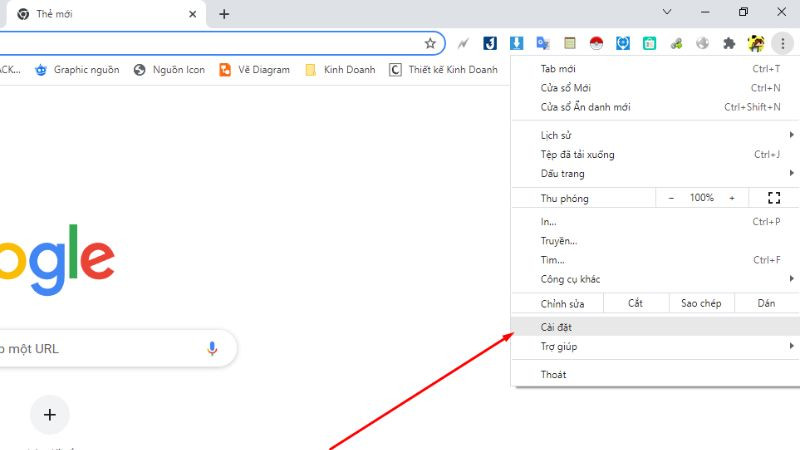Image resolution: width=800 pixels, height=450 pixels.
Task: Close the Chrome three-dot menu button
Action: click(x=783, y=43)
